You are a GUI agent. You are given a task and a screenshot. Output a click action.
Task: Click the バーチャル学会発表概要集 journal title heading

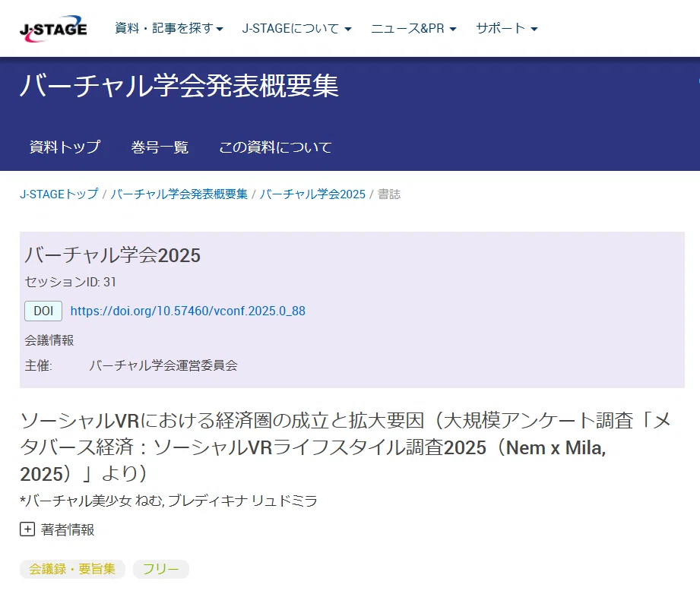[179, 86]
